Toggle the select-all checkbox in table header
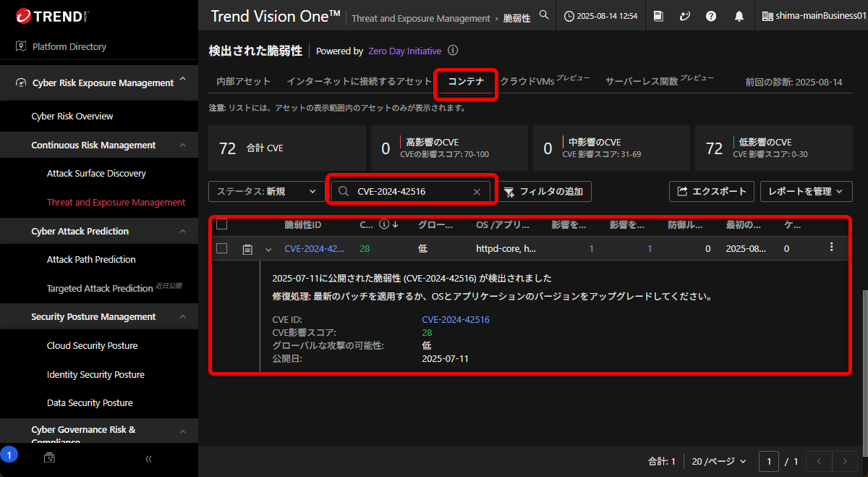Viewport: 868px width, 477px height. [222, 224]
